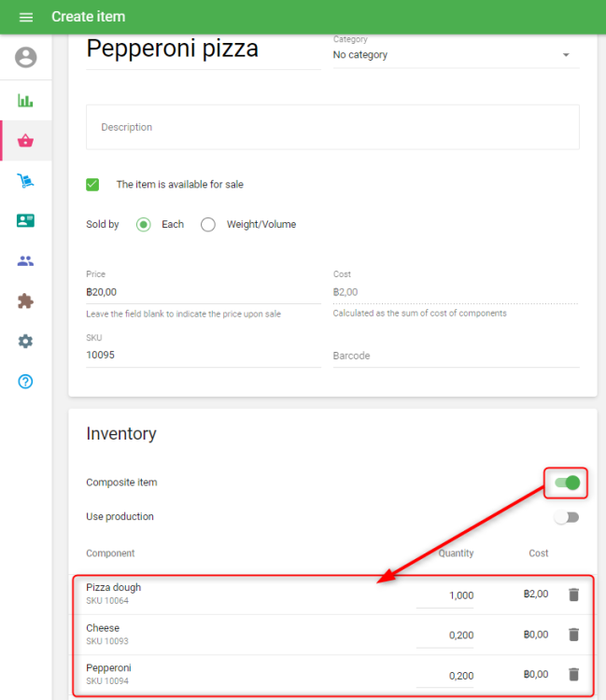The height and width of the screenshot is (700, 606).
Task: Click the Barcode input field
Action: (455, 356)
